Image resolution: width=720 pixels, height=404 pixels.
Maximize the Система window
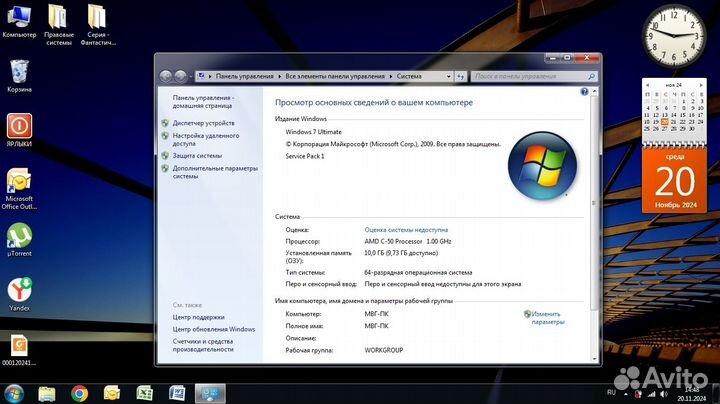coord(567,58)
